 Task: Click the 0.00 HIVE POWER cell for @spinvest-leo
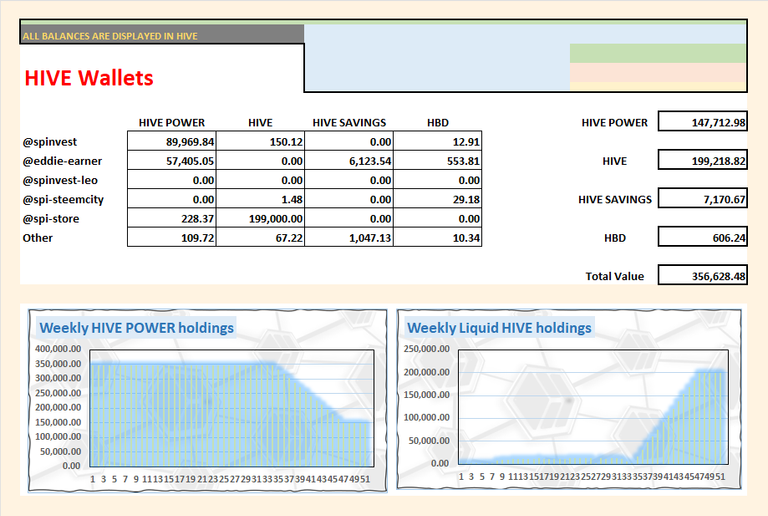coord(171,180)
